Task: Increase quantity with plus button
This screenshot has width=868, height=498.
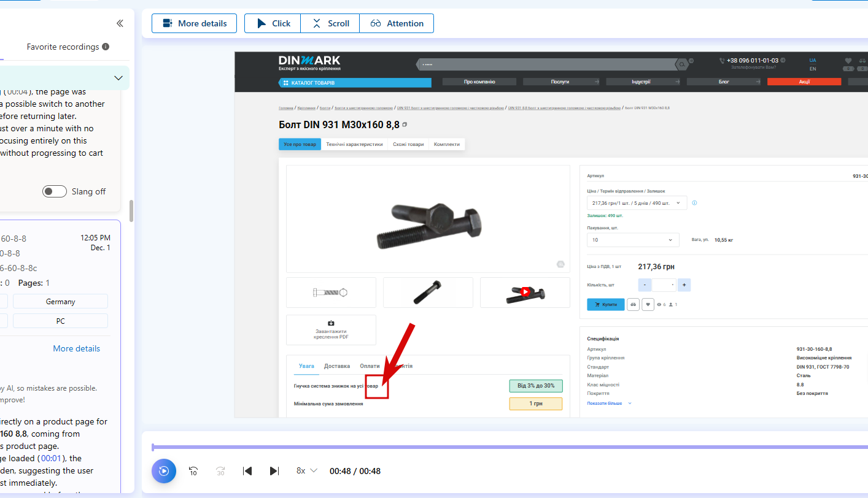Action: tap(684, 285)
